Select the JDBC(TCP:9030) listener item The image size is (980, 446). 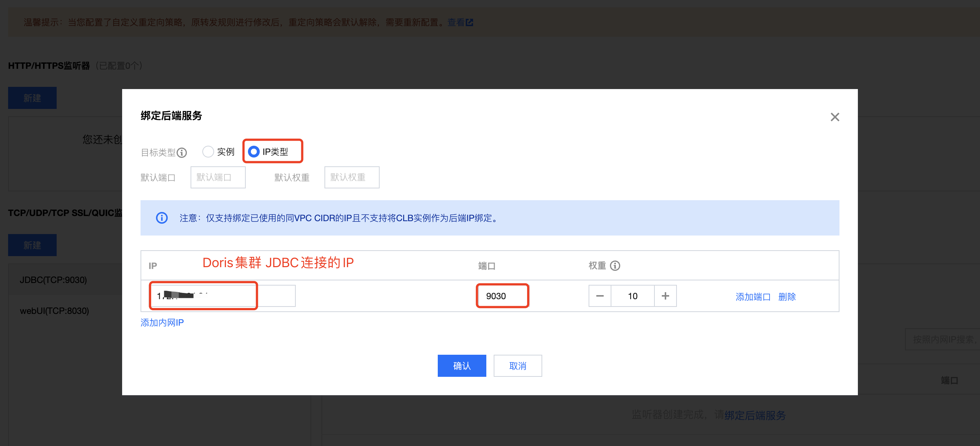(53, 280)
